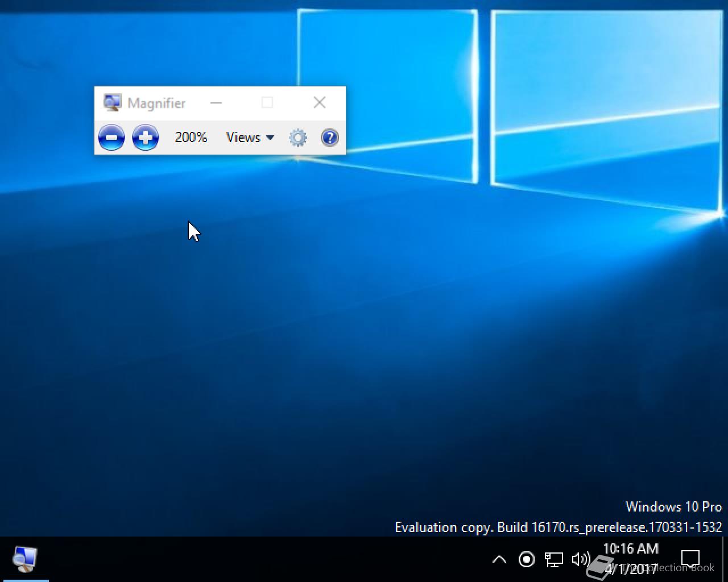Open the Views dropdown in Magnifier

click(x=250, y=138)
